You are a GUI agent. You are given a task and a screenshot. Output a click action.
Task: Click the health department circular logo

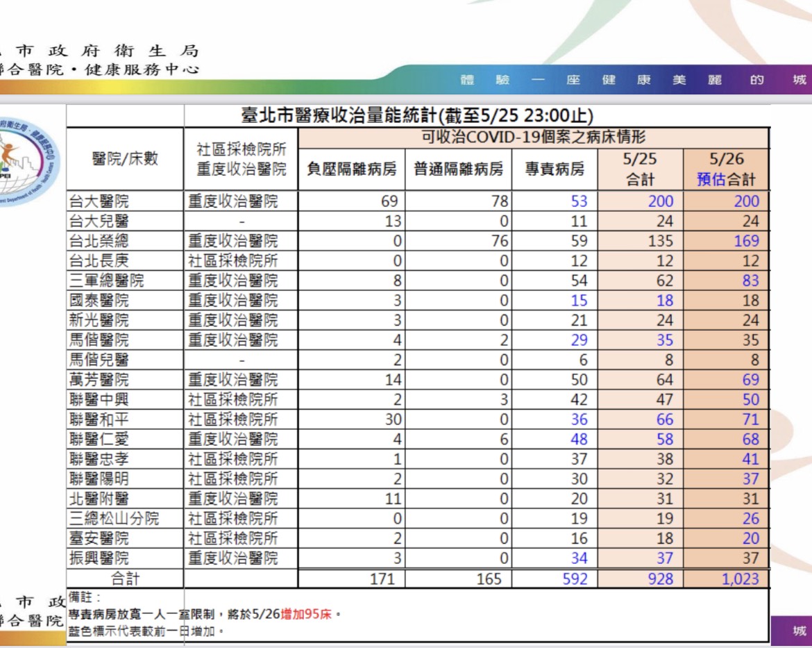(27, 160)
